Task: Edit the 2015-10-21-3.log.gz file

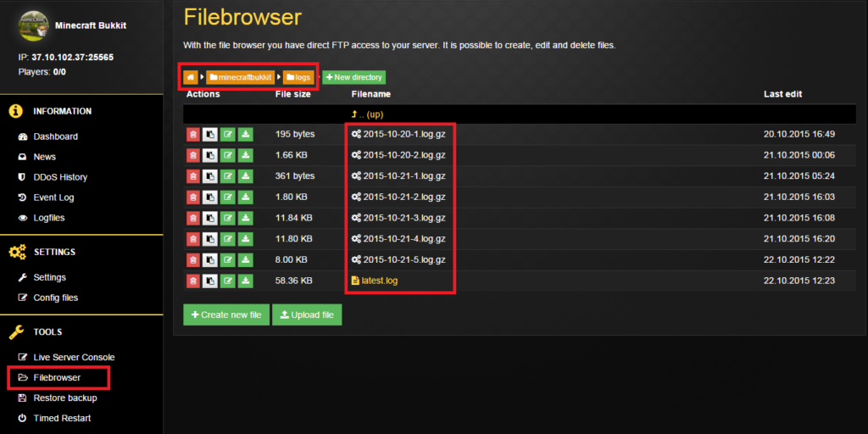Action: pyautogui.click(x=227, y=218)
